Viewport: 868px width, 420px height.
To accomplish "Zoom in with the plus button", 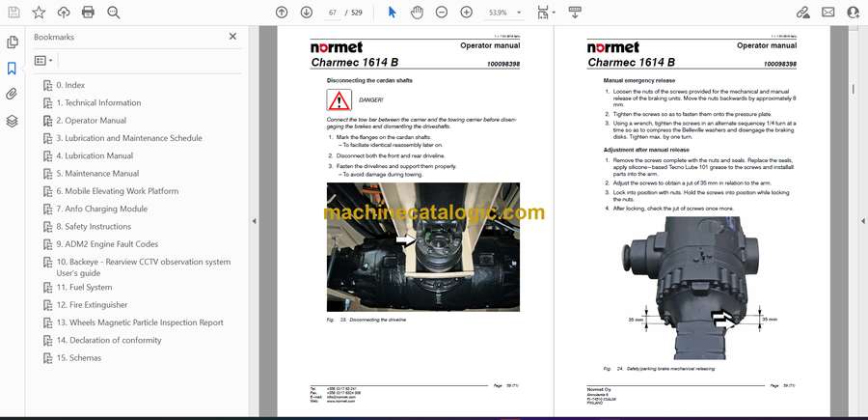I will [467, 13].
